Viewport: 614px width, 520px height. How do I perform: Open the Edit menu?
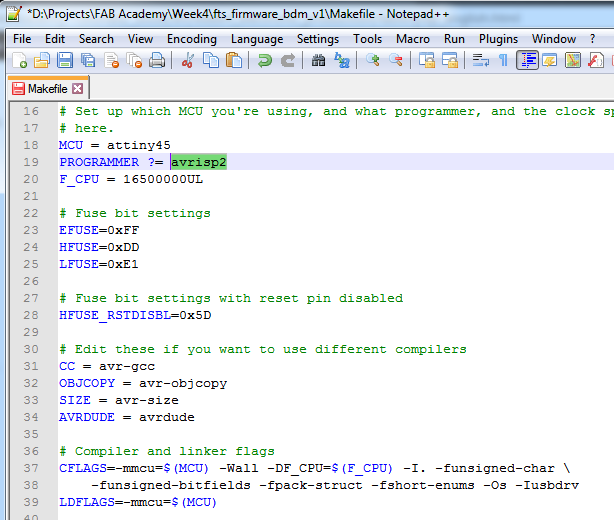point(55,39)
